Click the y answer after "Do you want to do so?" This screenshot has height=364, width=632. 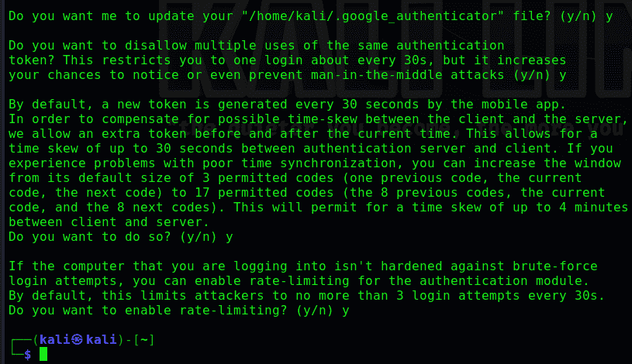click(x=230, y=237)
